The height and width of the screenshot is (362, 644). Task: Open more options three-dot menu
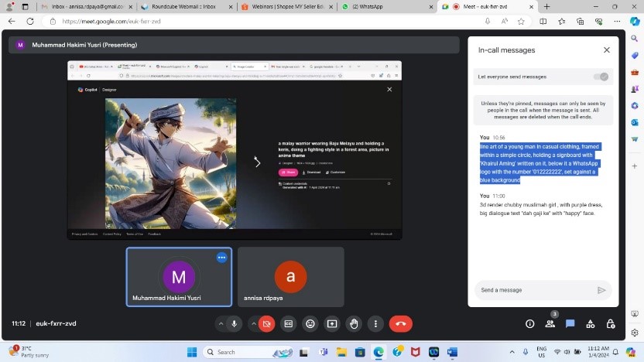click(x=375, y=324)
